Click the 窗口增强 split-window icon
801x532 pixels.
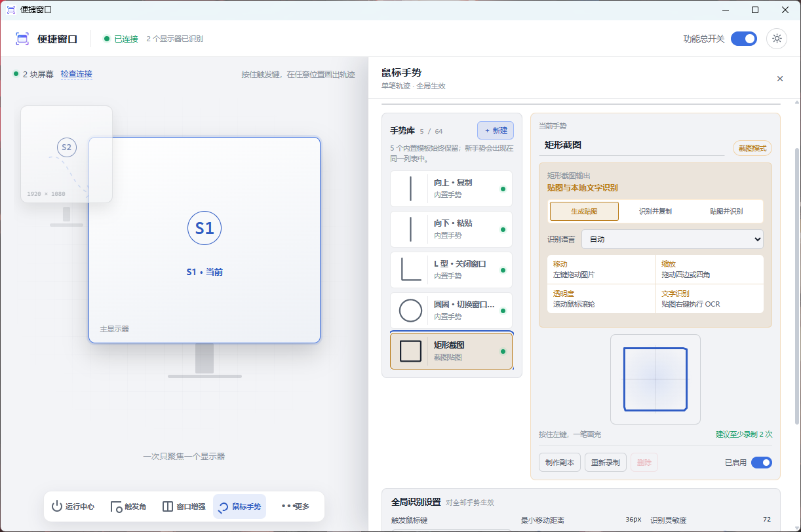pyautogui.click(x=168, y=506)
